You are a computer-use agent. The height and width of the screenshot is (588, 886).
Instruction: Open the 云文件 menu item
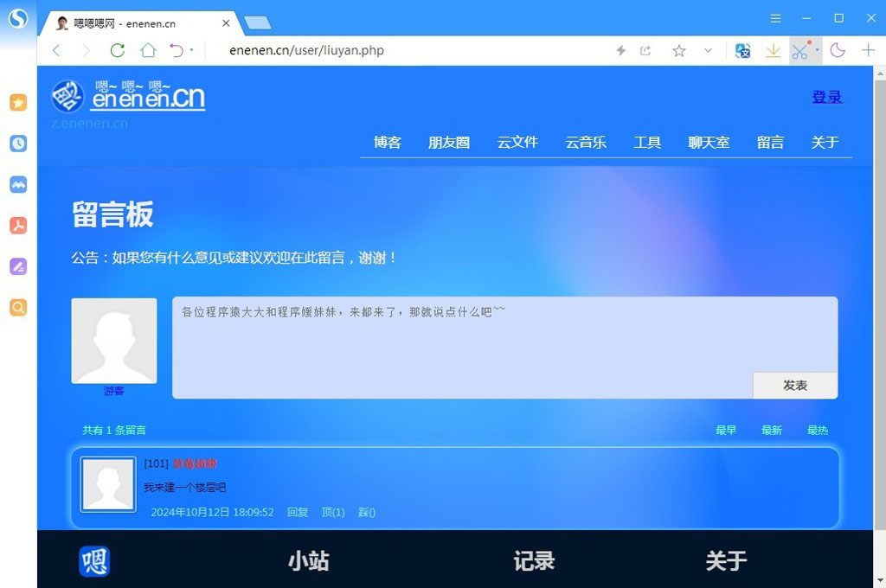coord(517,143)
